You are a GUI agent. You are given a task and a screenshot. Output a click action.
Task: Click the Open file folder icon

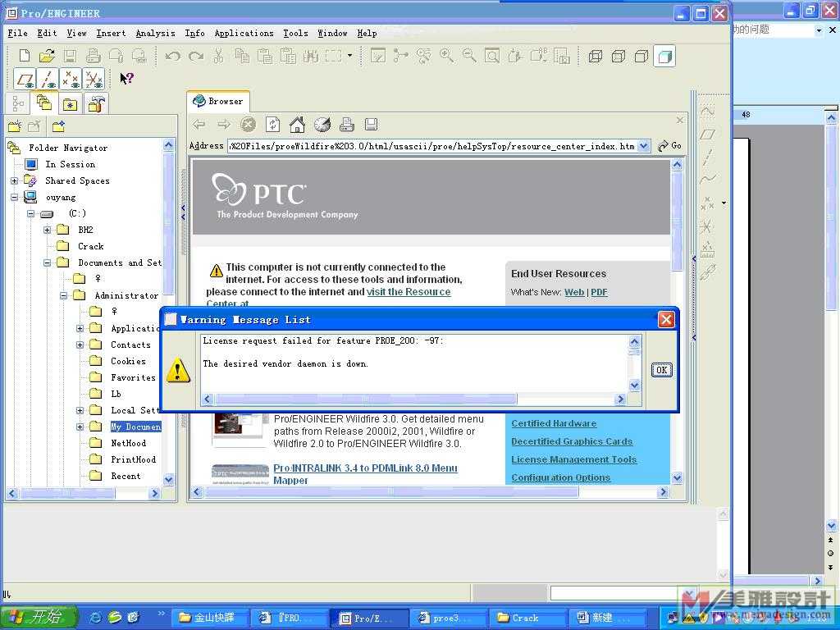coord(47,56)
